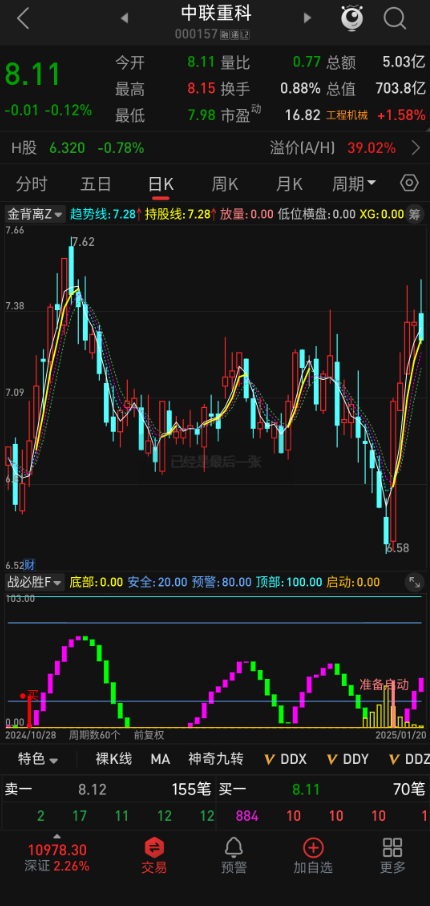Open chart settings hexagon icon
430x906 pixels.
coord(409,183)
